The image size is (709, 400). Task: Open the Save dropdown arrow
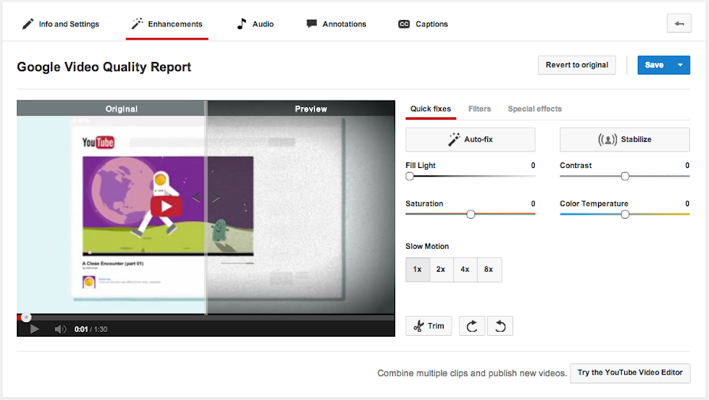pyautogui.click(x=680, y=65)
